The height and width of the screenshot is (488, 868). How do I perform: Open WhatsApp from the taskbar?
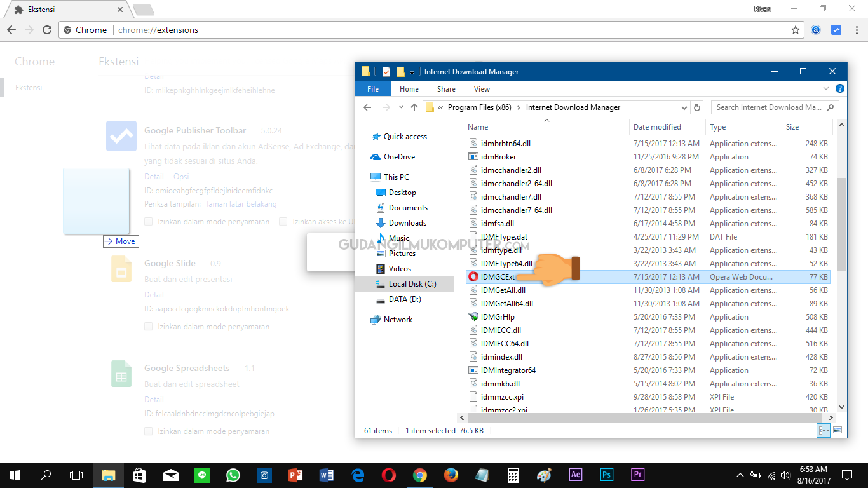(x=233, y=475)
